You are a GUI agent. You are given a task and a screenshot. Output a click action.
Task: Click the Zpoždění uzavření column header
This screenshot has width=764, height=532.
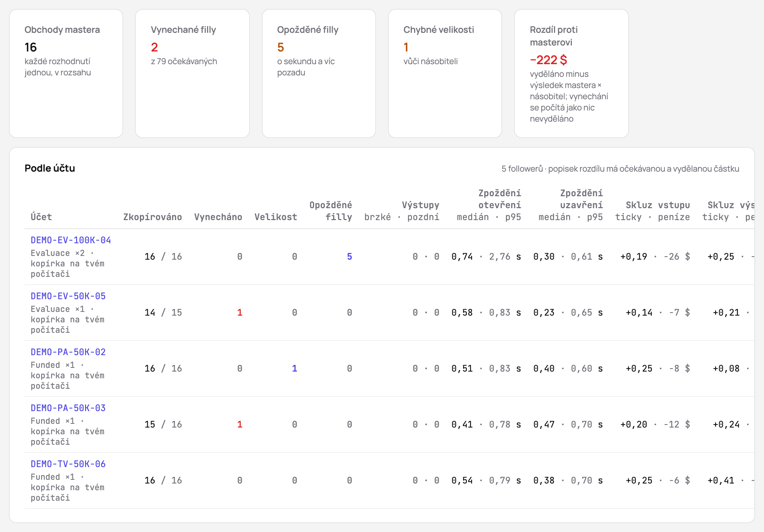[571, 205]
